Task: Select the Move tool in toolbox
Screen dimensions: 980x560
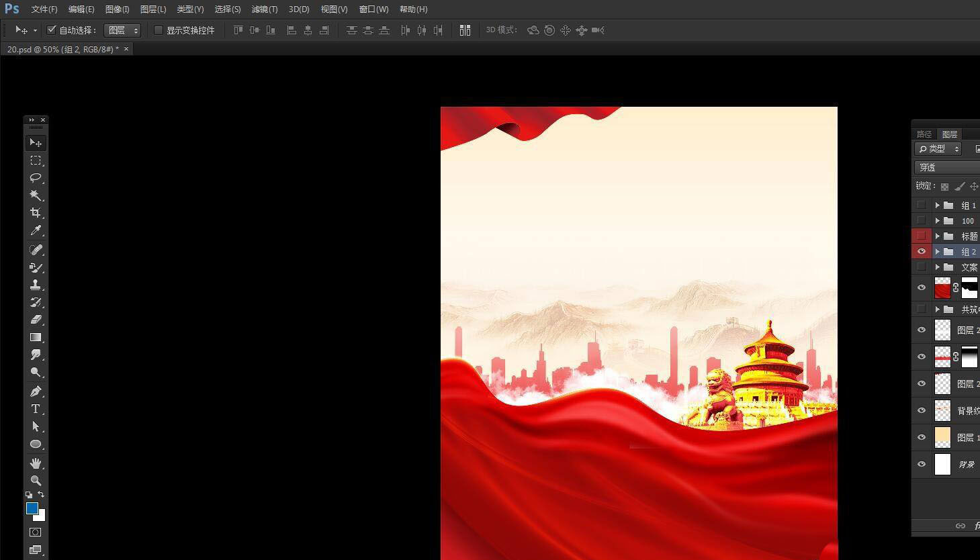Action: 36,142
